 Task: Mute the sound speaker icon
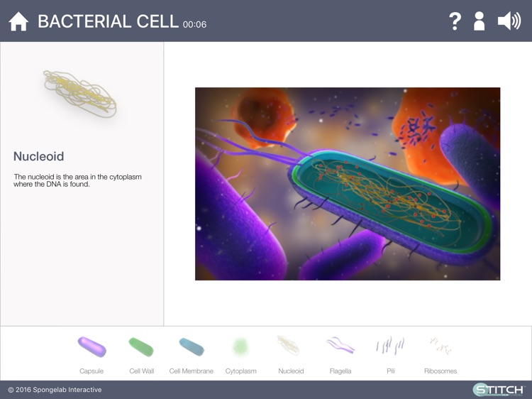pyautogui.click(x=509, y=21)
